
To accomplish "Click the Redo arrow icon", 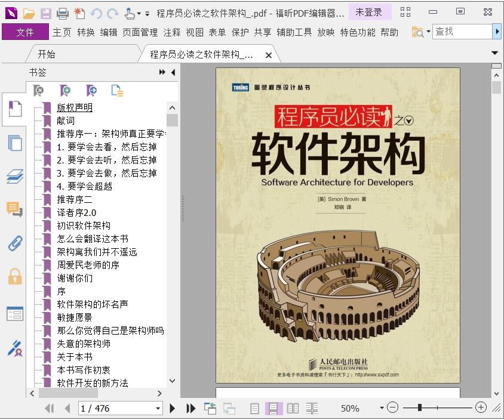I will pos(112,14).
